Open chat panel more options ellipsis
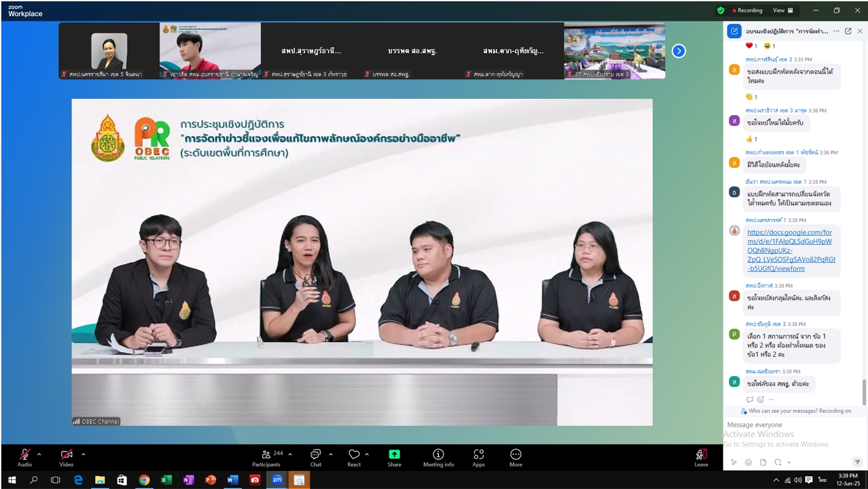The height and width of the screenshot is (489, 868). 836,31
